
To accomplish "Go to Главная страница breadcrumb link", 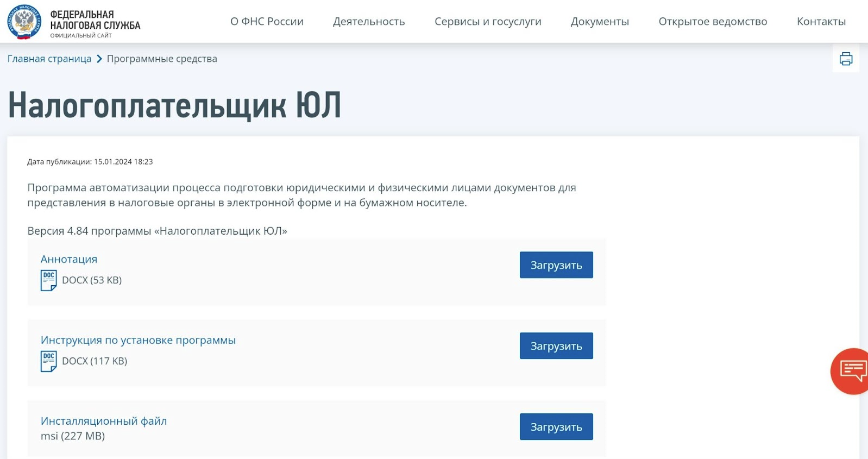I will (x=49, y=59).
